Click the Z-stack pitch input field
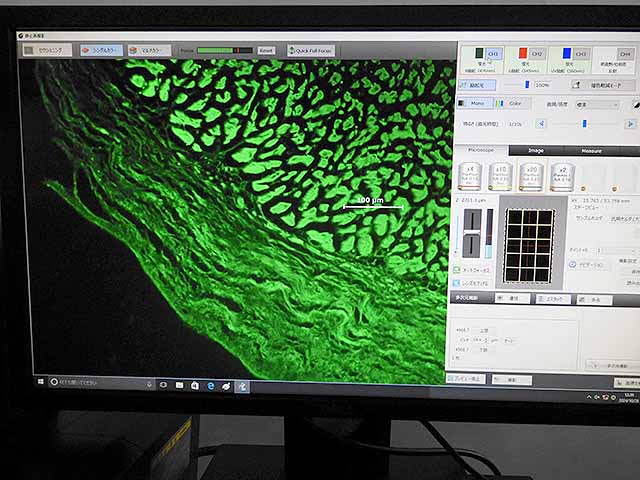Viewport: 640px width, 480px height. [480, 340]
